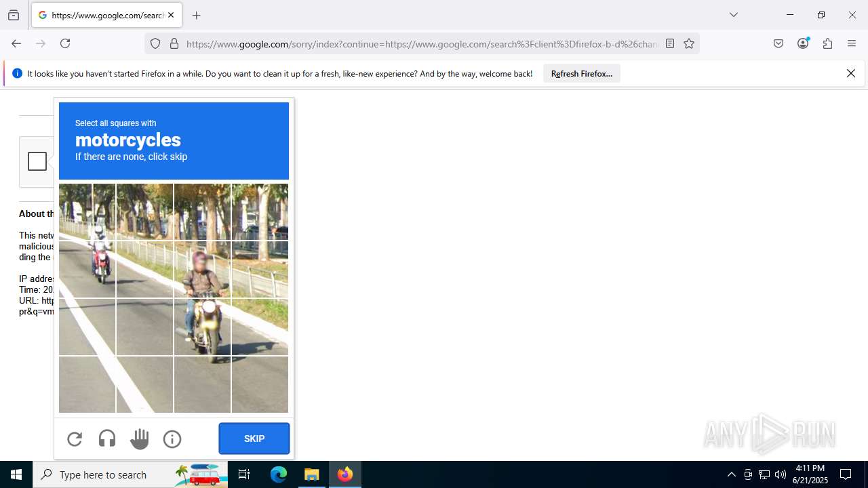Switch to Firefox in taskbar
868x488 pixels.
coord(345,474)
